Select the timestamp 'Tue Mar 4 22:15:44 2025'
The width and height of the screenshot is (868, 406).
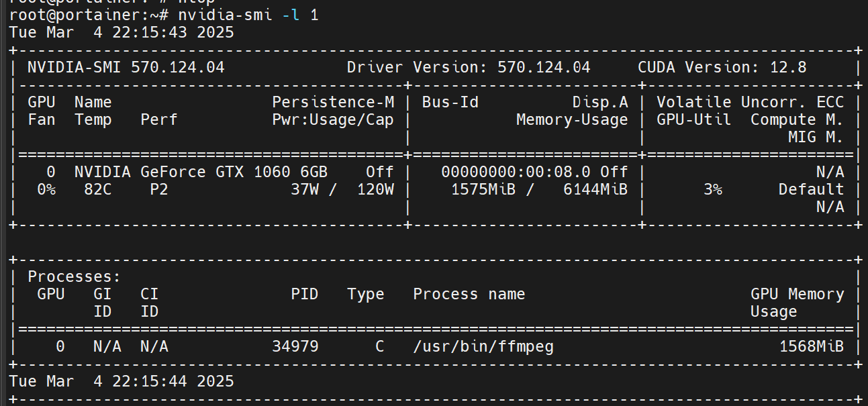122,381
